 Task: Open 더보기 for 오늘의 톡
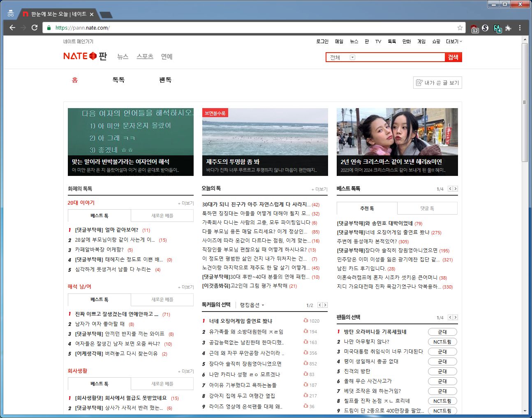(x=319, y=189)
